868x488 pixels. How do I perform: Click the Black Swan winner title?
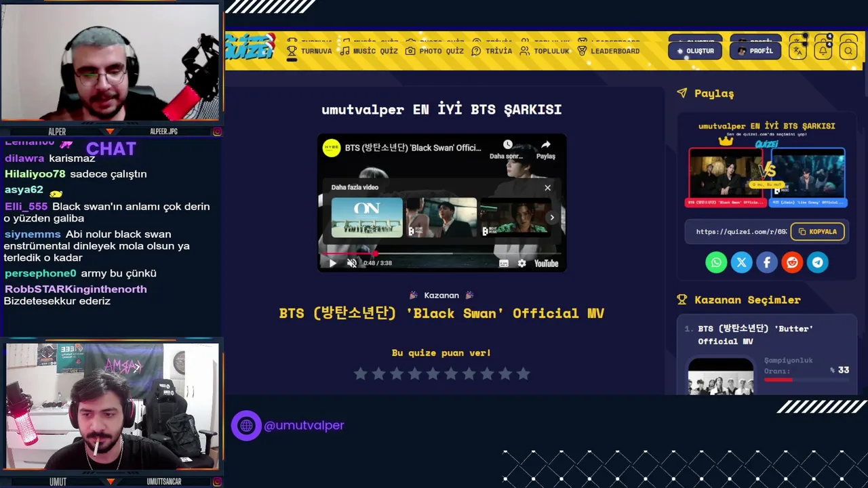[441, 313]
